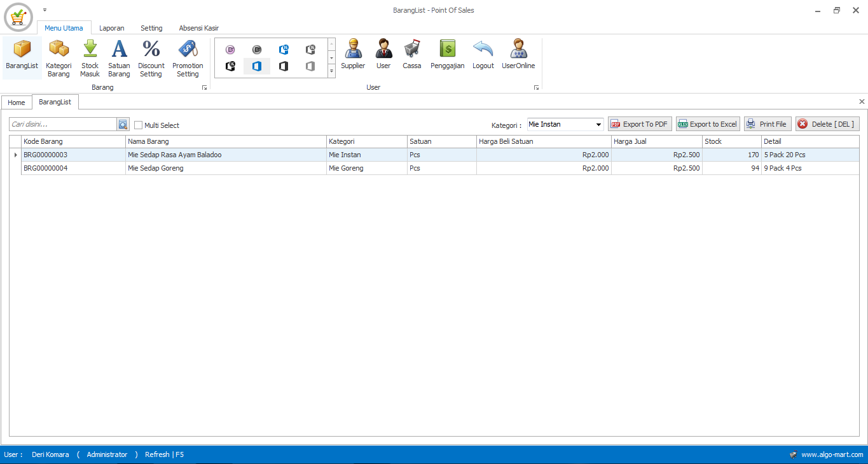Switch to the dark Office theme skin

[283, 66]
